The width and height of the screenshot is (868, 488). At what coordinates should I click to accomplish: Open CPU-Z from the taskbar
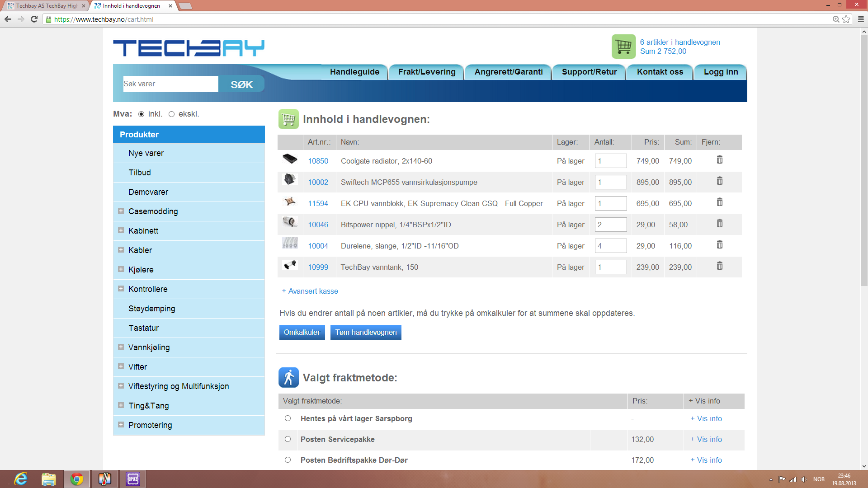[133, 479]
